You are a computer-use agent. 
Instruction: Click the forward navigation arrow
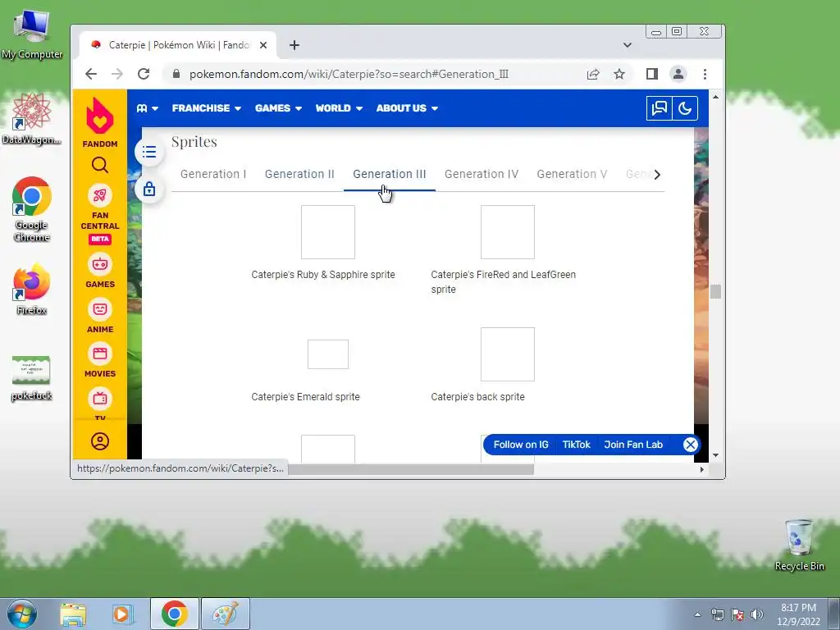[117, 74]
